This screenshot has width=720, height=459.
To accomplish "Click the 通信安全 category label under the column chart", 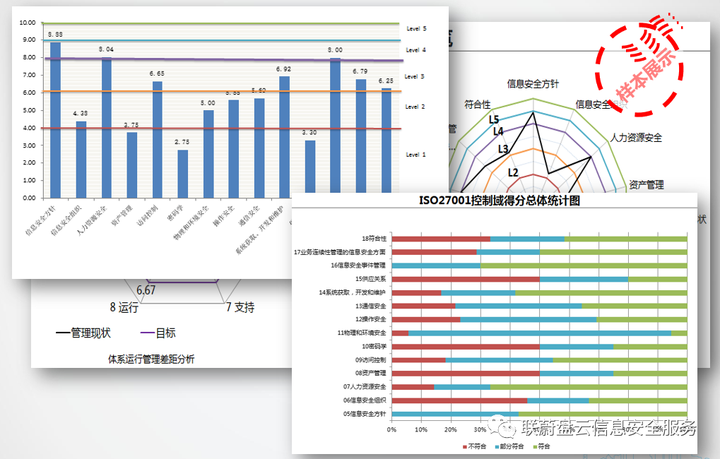I will pos(249,216).
